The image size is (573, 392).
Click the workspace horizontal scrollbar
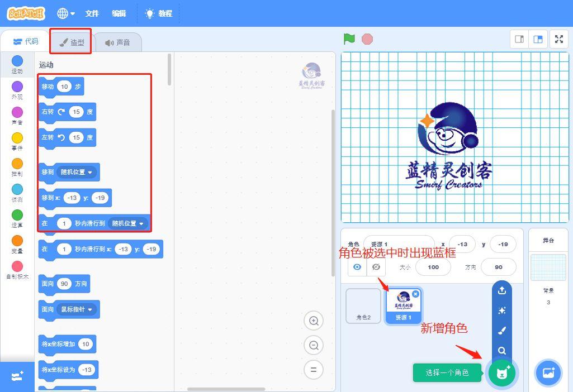[226, 389]
